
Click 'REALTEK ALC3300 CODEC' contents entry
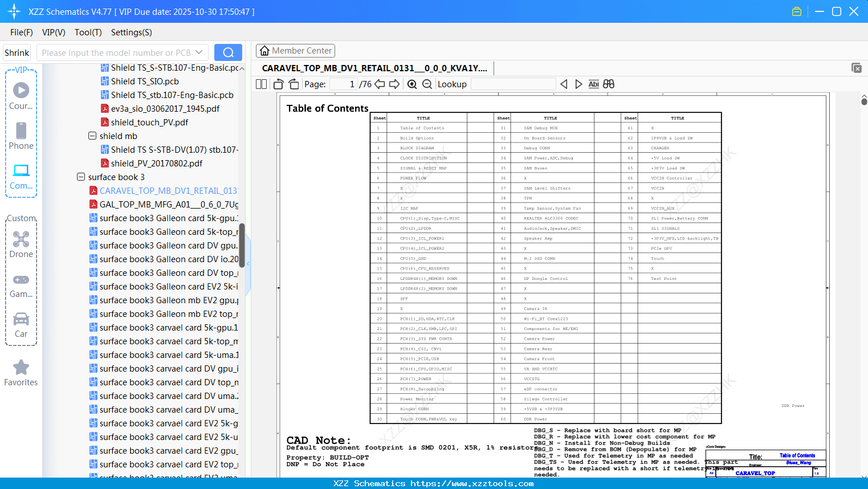pyautogui.click(x=551, y=218)
